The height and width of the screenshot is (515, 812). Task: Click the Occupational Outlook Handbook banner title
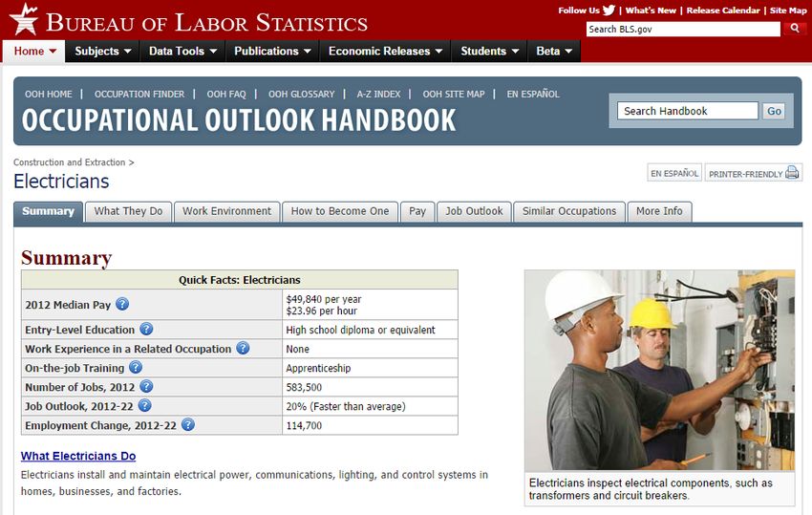tap(239, 120)
